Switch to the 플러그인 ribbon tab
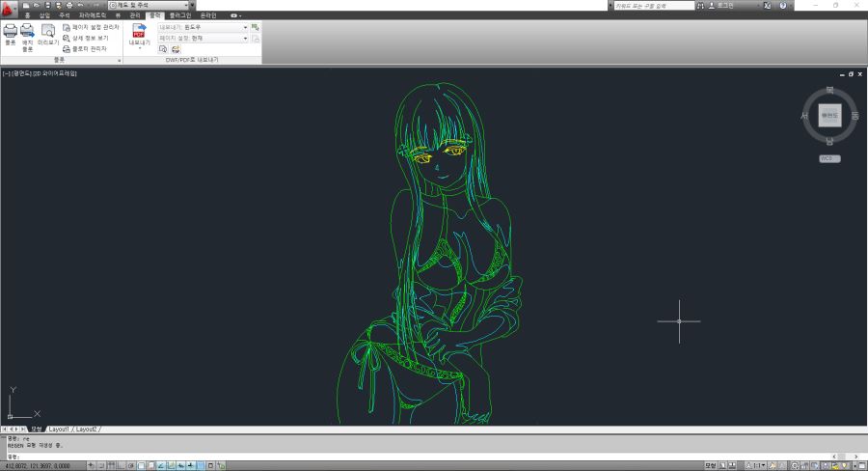Image resolution: width=868 pixels, height=471 pixels. (180, 15)
